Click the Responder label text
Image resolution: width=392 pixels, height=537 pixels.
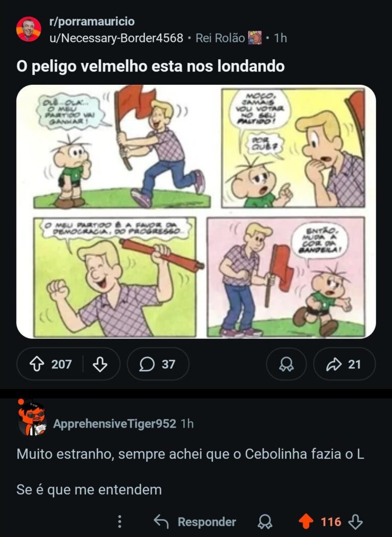[x=207, y=522]
